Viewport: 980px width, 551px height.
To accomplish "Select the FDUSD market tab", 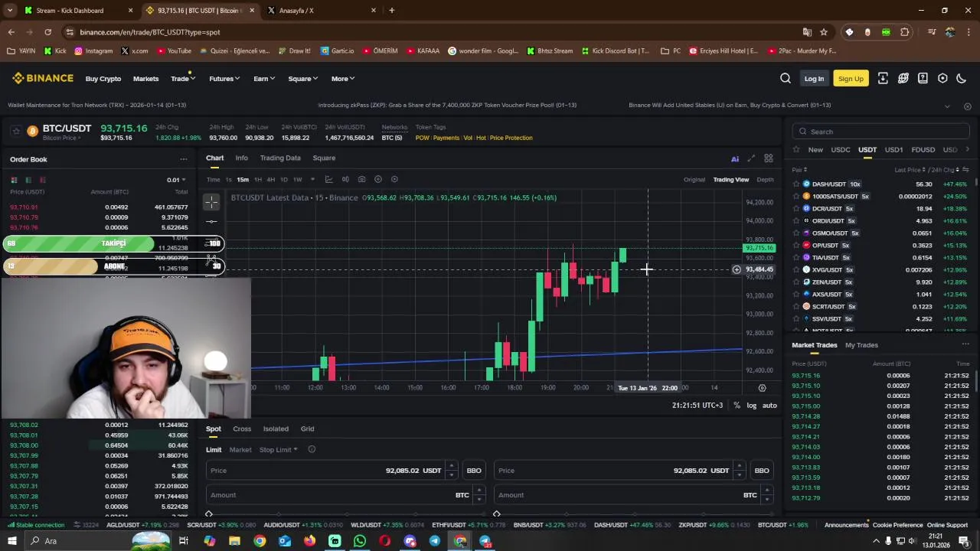I will (x=923, y=150).
